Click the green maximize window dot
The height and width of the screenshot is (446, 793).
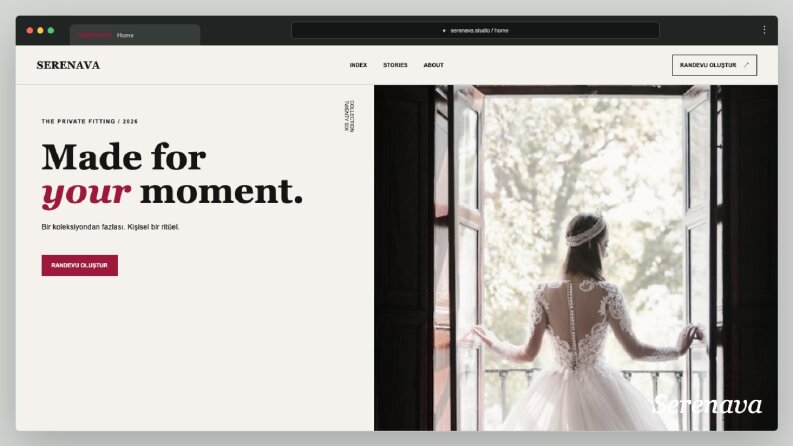(x=51, y=30)
